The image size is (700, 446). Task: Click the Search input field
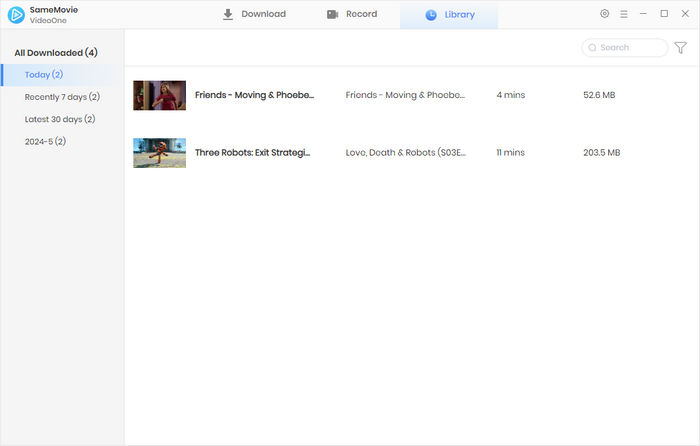pos(630,47)
